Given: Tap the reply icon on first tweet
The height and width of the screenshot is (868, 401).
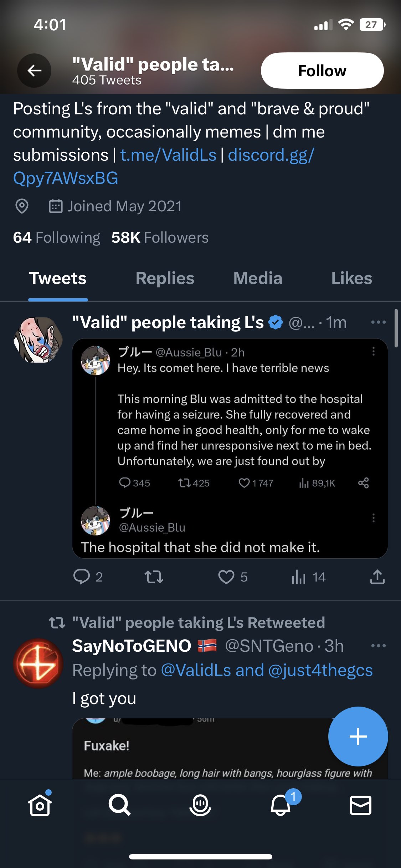Looking at the screenshot, I should (x=82, y=577).
